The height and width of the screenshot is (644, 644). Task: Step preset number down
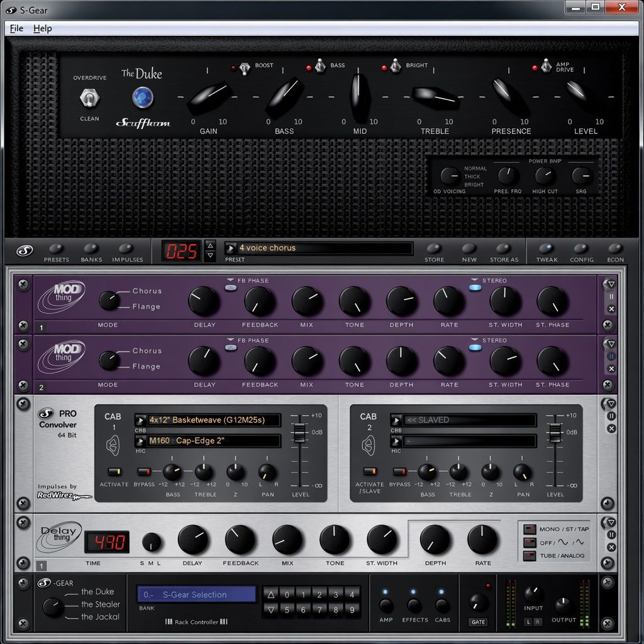coord(210,255)
